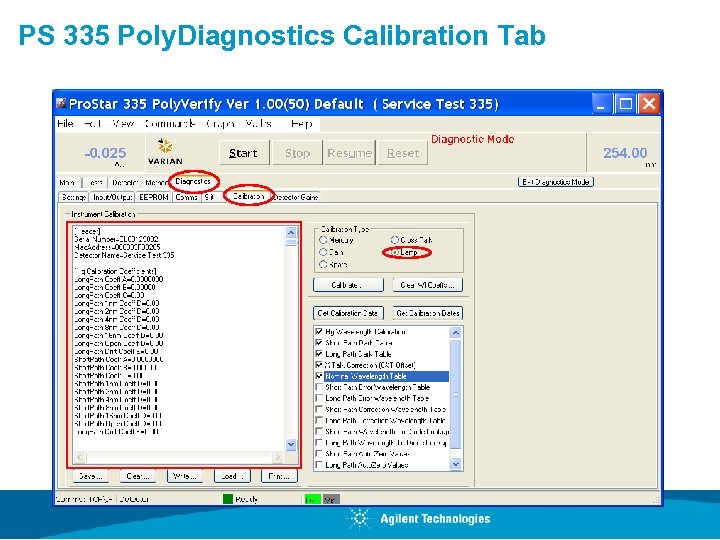
Task: Click the Varian logo icon
Action: point(165,152)
